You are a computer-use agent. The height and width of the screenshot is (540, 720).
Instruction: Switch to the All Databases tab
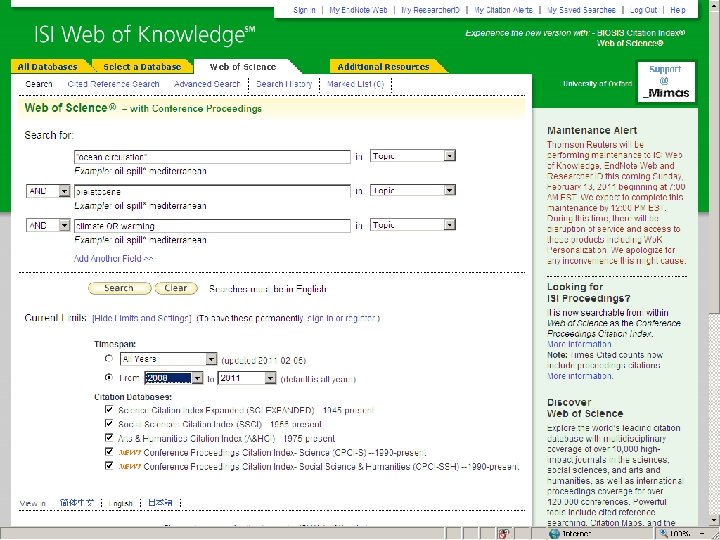pyautogui.click(x=48, y=67)
